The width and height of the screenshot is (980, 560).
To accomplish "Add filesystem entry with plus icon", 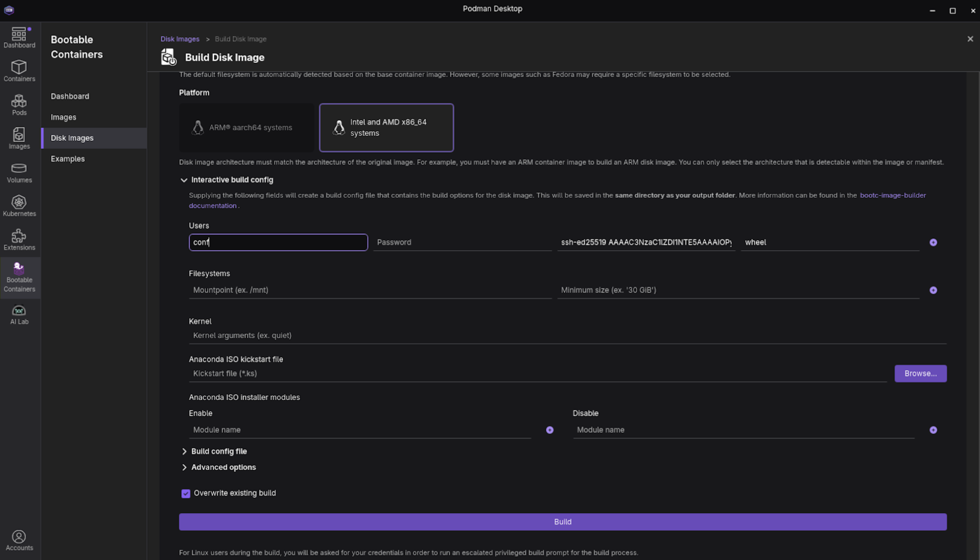I will [933, 290].
